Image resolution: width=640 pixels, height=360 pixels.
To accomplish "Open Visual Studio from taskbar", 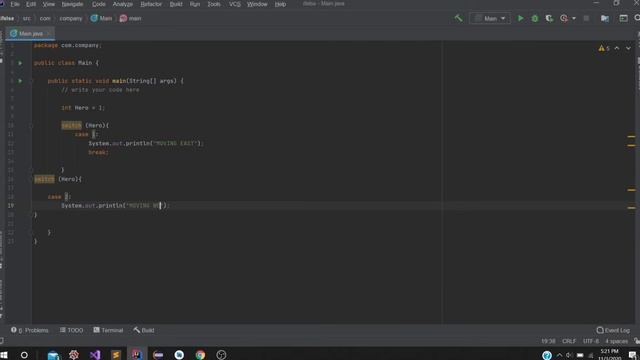I will 95,355.
